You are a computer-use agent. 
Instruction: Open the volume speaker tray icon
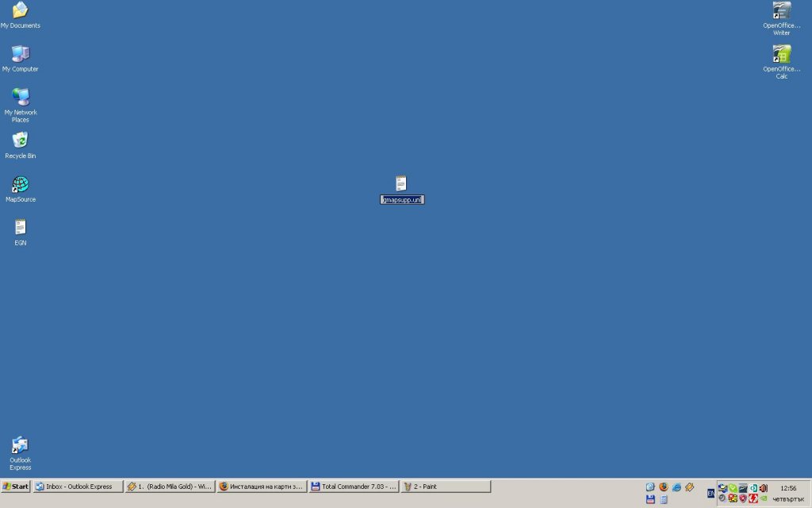point(764,488)
